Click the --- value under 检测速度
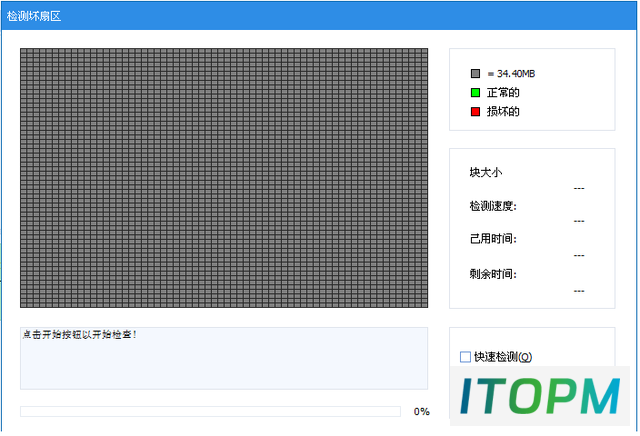 tap(579, 221)
